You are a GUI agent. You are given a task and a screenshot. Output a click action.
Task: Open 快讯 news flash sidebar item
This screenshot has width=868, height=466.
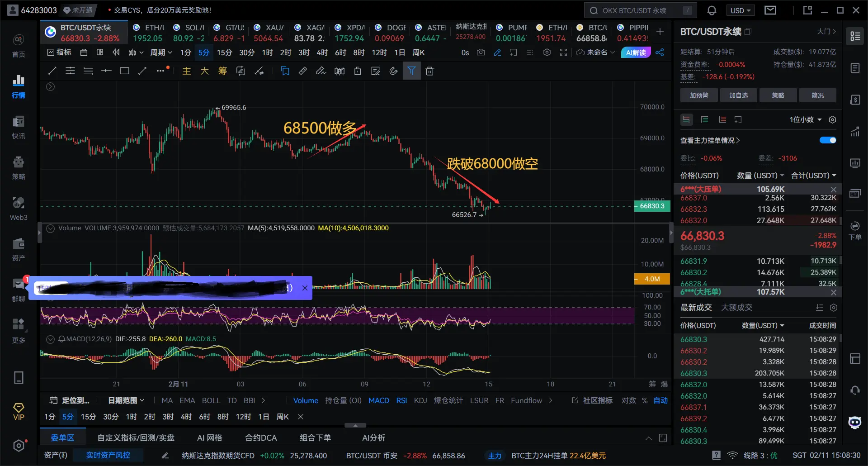(x=19, y=127)
